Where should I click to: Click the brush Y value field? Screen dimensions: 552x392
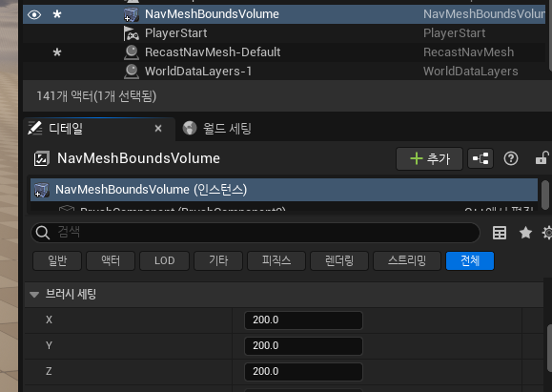[x=303, y=346]
